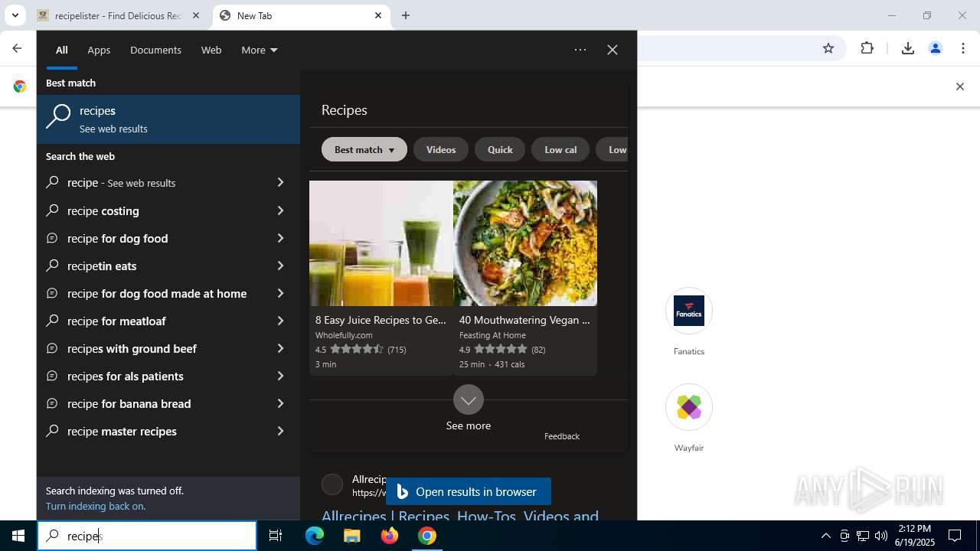The width and height of the screenshot is (980, 551).
Task: Filter recipes by Low cal
Action: [x=560, y=149]
